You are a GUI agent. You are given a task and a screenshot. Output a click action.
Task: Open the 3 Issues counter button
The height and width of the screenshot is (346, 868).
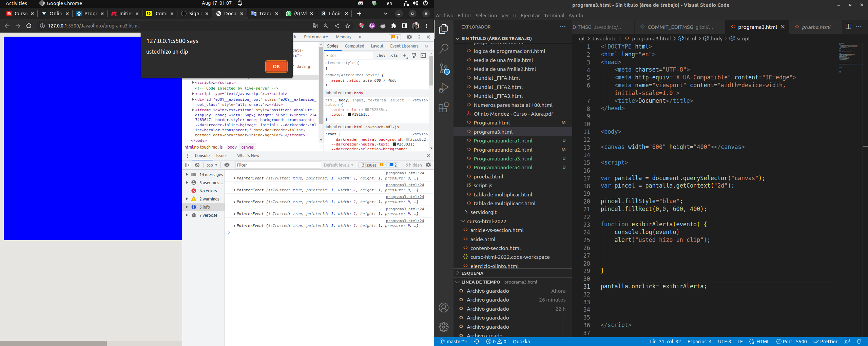pos(379,165)
